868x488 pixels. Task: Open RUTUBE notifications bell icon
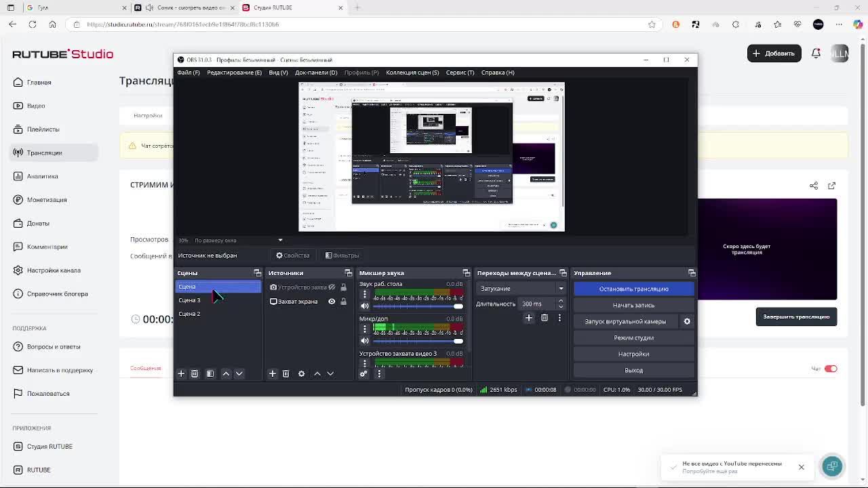(816, 53)
